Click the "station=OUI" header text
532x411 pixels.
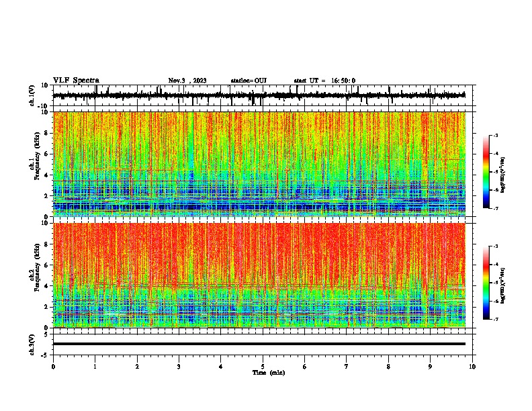(x=249, y=81)
